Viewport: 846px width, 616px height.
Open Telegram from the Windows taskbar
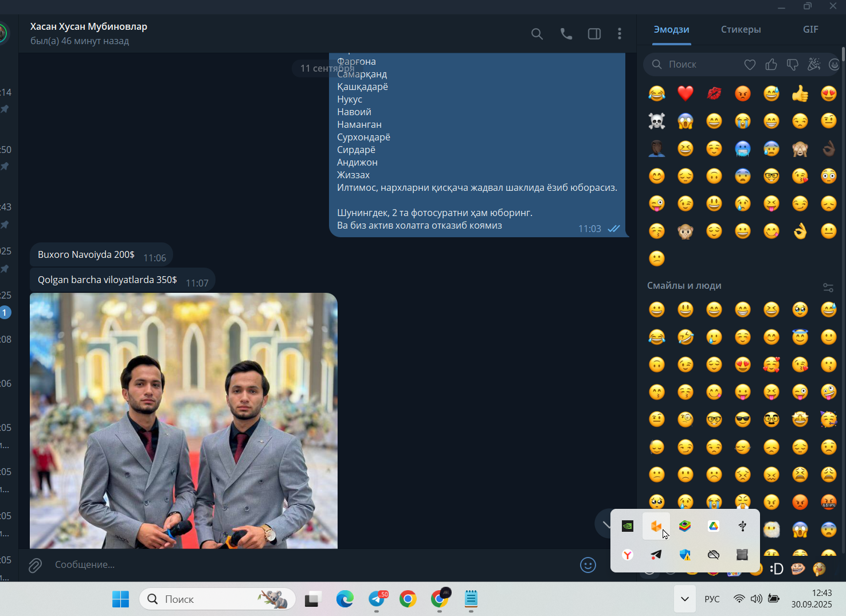[x=377, y=599]
